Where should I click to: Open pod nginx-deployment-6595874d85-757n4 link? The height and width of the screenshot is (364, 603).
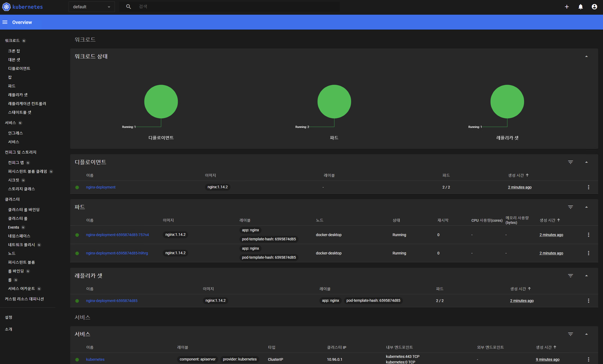pos(117,235)
